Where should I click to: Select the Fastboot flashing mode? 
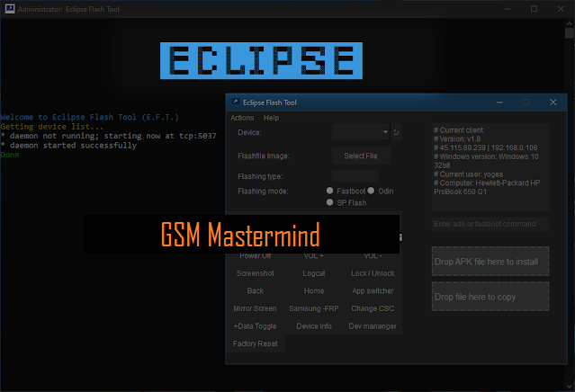(x=329, y=191)
